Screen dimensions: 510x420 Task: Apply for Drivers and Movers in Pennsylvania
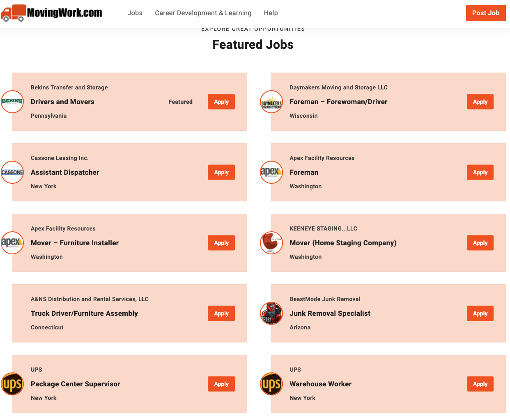click(221, 102)
